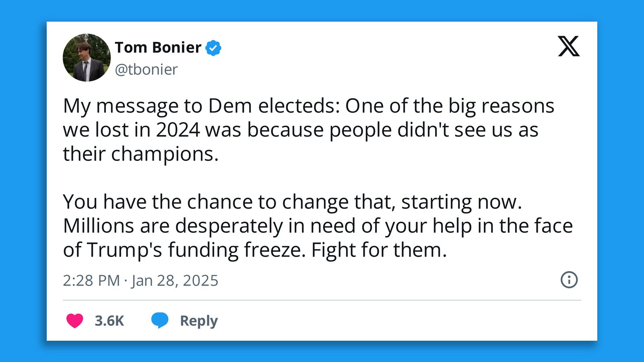
Task: Click the pink heart like icon
Action: point(74,321)
